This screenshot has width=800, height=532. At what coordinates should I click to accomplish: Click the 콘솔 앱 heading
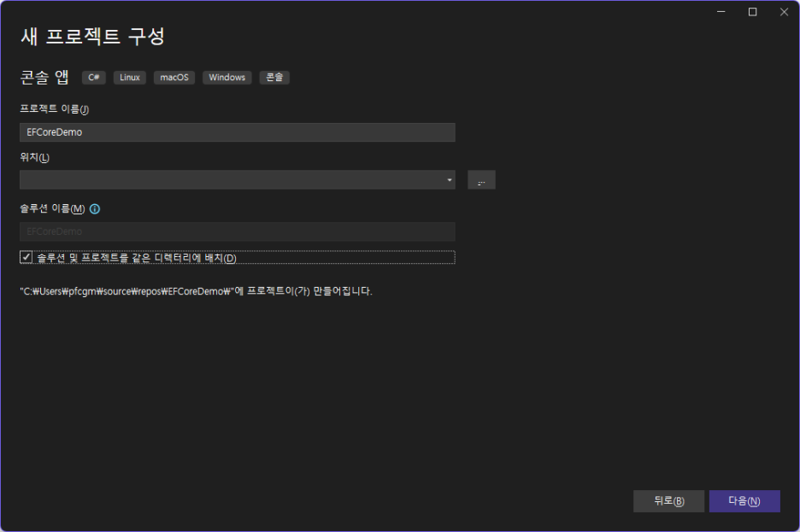[44, 78]
